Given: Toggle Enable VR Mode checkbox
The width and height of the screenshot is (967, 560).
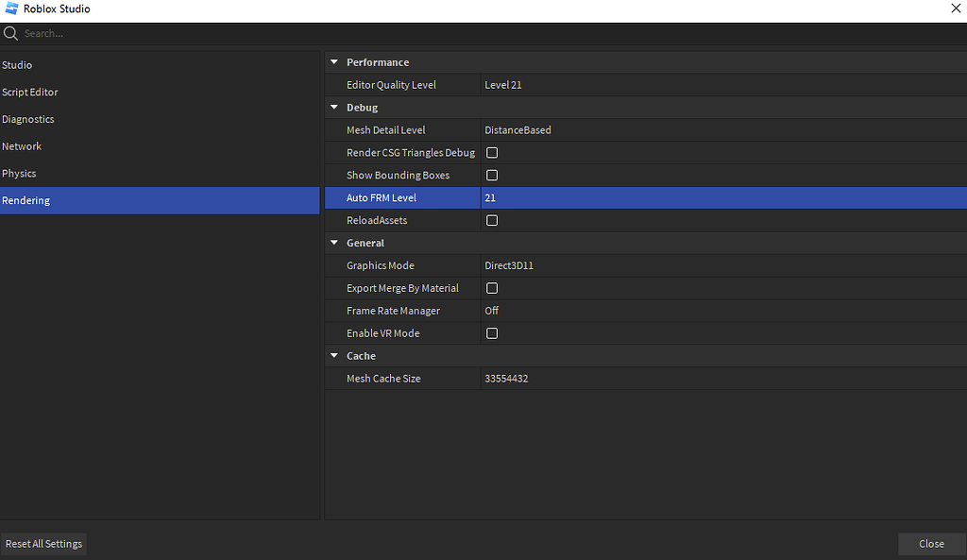Looking at the screenshot, I should point(491,333).
